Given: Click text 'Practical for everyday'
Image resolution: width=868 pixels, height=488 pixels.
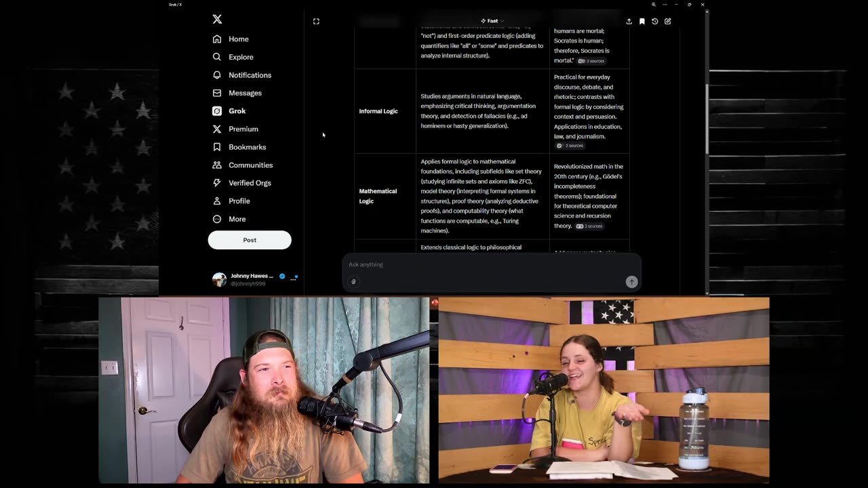Looking at the screenshot, I should click(x=582, y=77).
